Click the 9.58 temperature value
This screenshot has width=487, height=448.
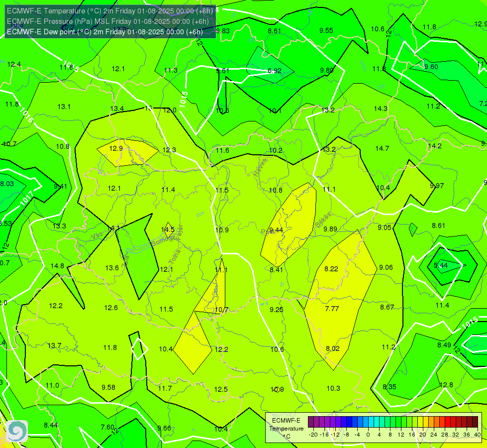(x=108, y=387)
